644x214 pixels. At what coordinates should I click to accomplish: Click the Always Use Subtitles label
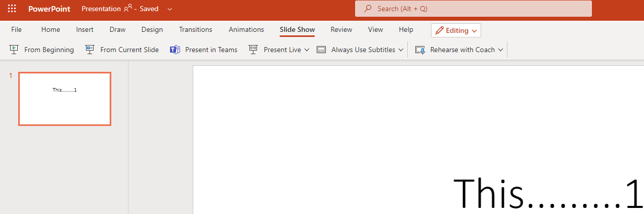363,50
